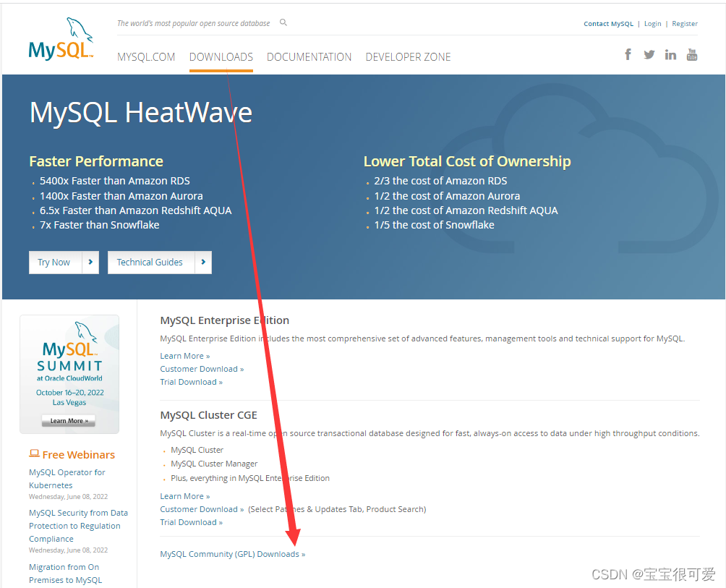Click the MySQL Enterprise Edition heading

[225, 320]
